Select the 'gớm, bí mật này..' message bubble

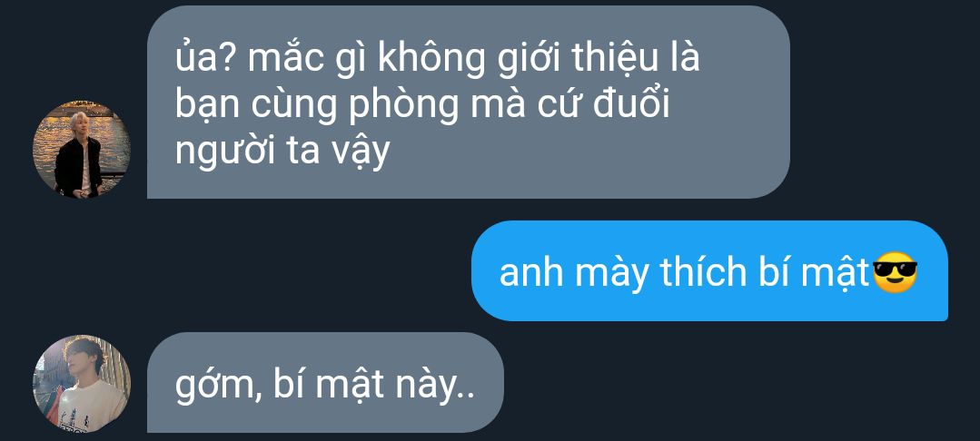point(325,382)
